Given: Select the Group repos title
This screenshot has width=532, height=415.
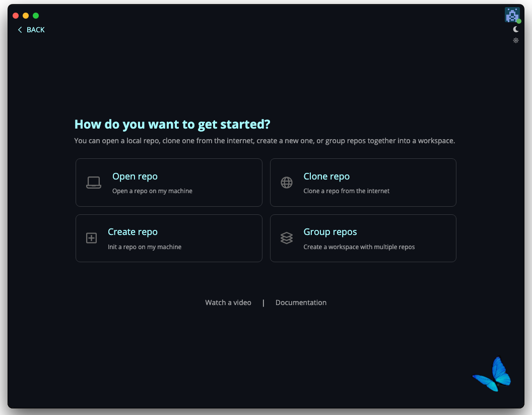Looking at the screenshot, I should (x=330, y=232).
